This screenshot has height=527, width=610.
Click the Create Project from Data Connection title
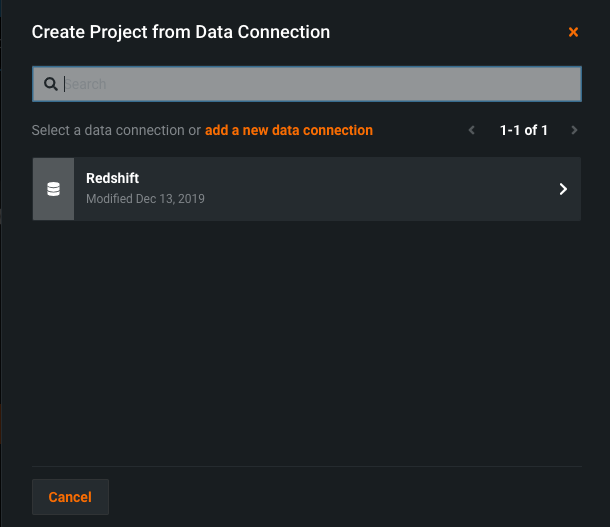tap(181, 32)
